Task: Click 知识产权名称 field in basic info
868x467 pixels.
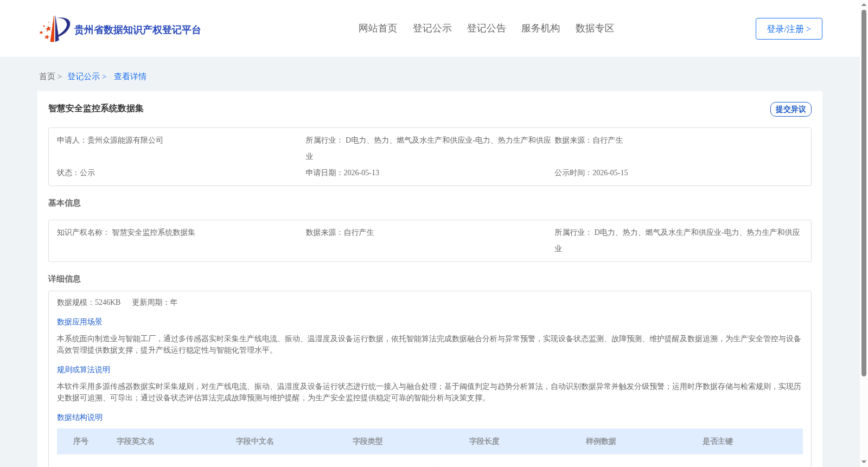Action: pyautogui.click(x=126, y=232)
